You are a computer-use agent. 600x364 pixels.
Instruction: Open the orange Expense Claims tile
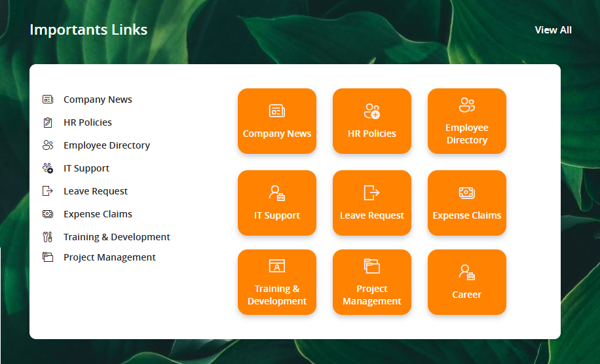click(467, 203)
